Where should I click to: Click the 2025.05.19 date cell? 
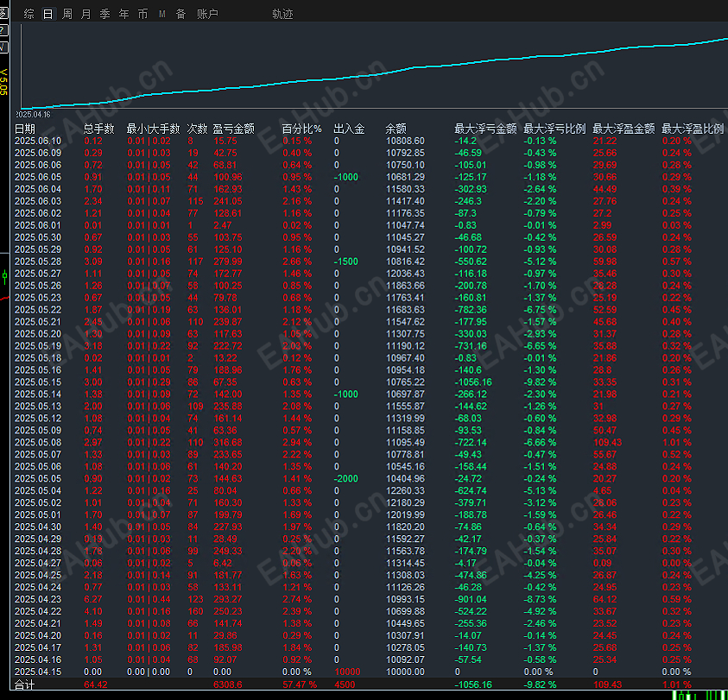[38, 346]
